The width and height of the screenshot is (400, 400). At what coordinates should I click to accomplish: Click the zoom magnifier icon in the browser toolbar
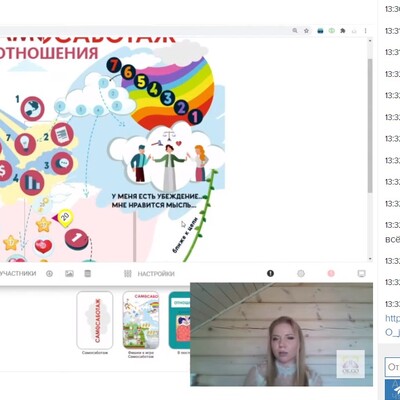(x=295, y=31)
